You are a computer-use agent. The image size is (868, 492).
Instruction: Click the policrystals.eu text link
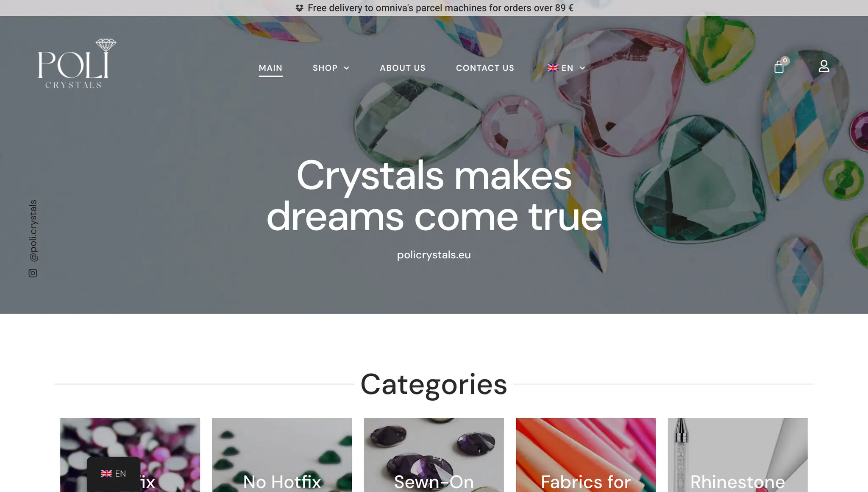[x=434, y=255]
